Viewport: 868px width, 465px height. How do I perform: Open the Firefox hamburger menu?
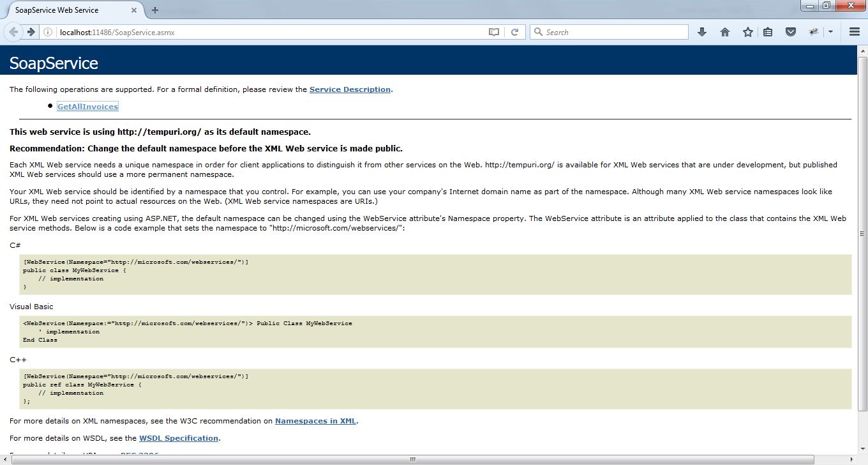(855, 32)
